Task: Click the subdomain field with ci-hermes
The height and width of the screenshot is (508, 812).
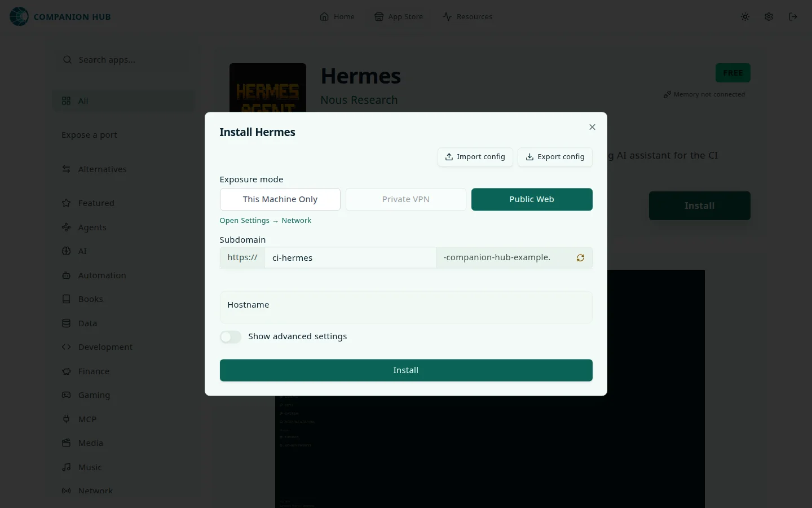Action: [350, 258]
